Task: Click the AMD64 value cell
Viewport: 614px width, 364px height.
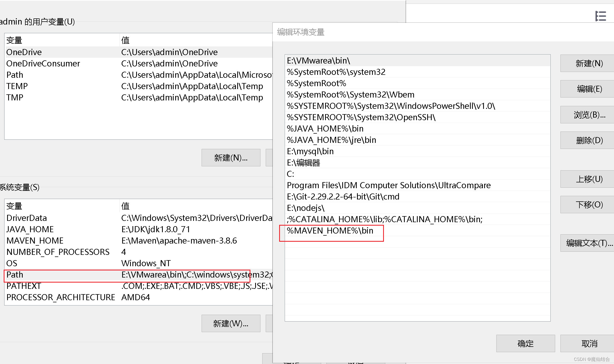Action: [136, 297]
